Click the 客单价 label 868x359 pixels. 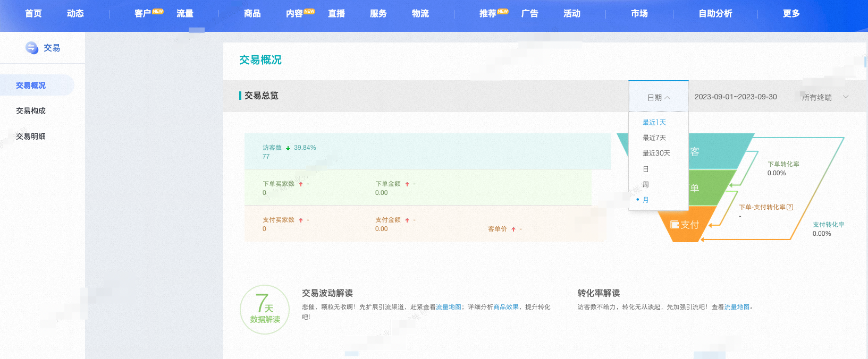[x=498, y=229]
